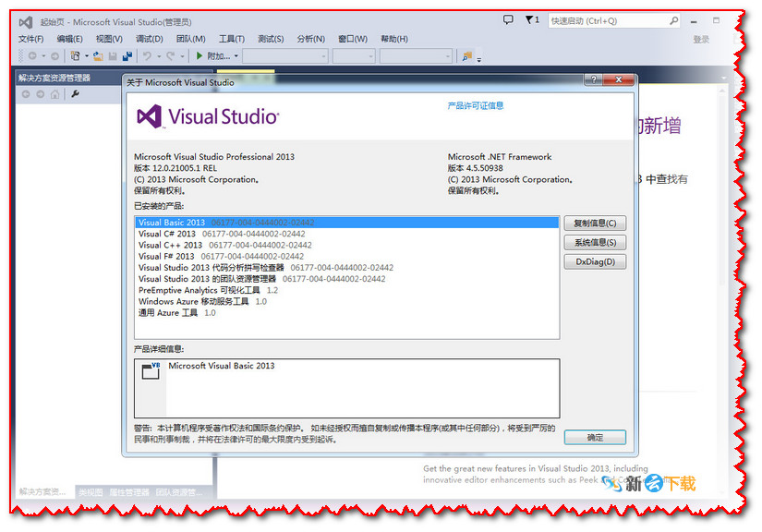Open the 工具(T) menu
The height and width of the screenshot is (532, 762).
click(230, 38)
